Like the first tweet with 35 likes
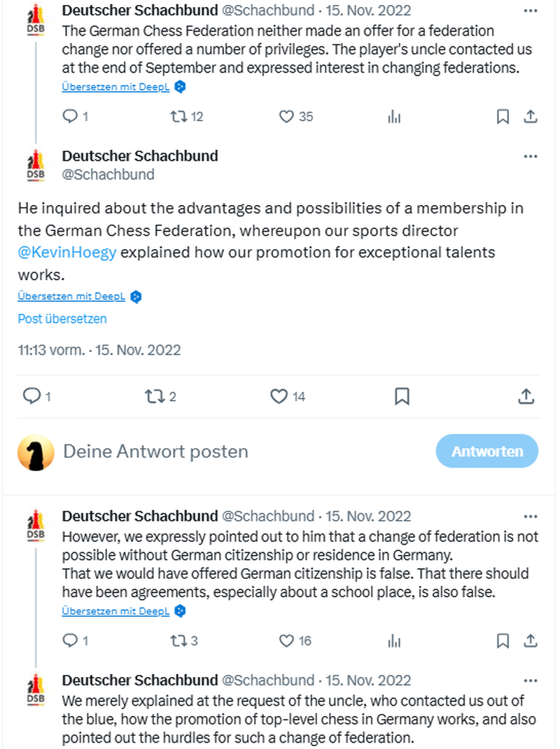 286,117
